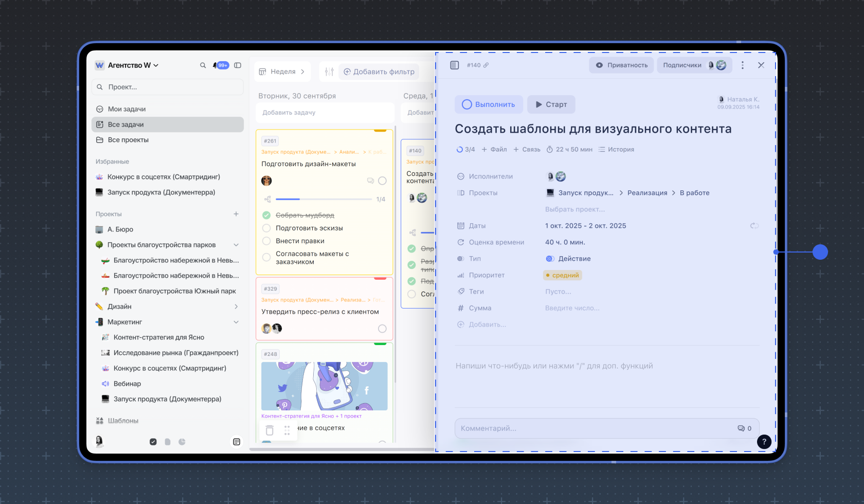This screenshot has width=864, height=504.
Task: Click the help question mark button
Action: 764,441
